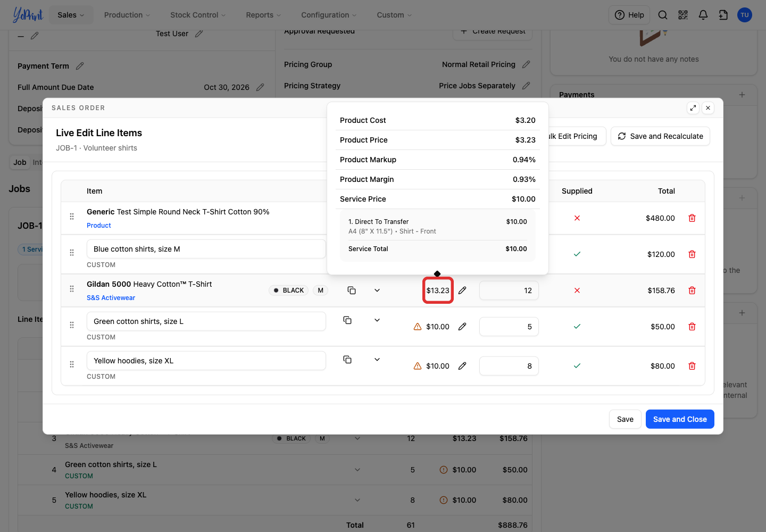Edit the $10.00 price for Yellow hoodies
The height and width of the screenshot is (532, 766).
click(462, 366)
